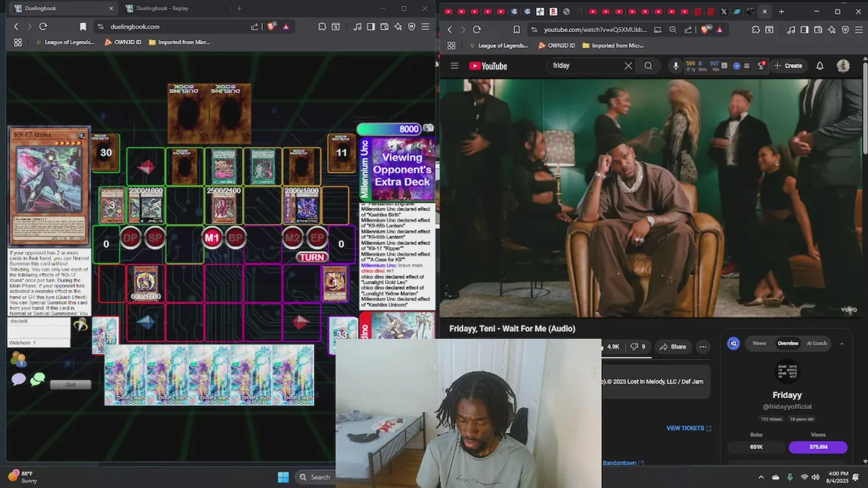Click the taskbar Search box

tap(315, 477)
